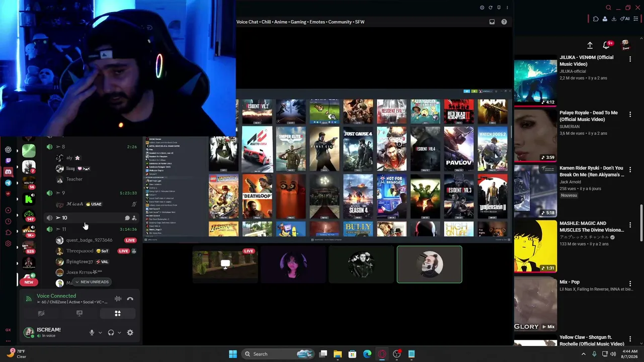
Task: Join voice channel 8
Action: coord(91,147)
